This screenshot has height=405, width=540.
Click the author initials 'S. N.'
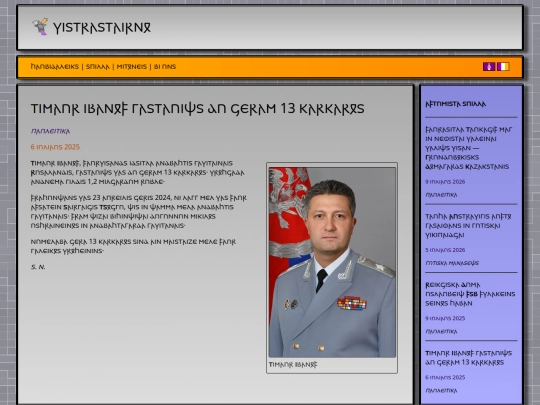[38, 267]
